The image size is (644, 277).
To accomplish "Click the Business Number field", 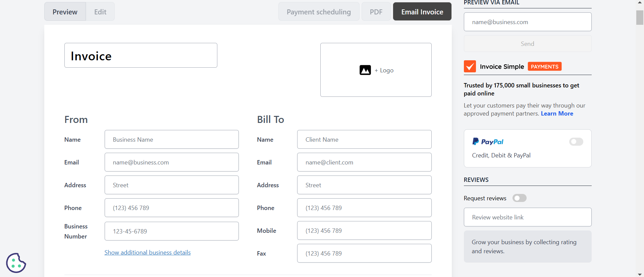I will coord(172,231).
